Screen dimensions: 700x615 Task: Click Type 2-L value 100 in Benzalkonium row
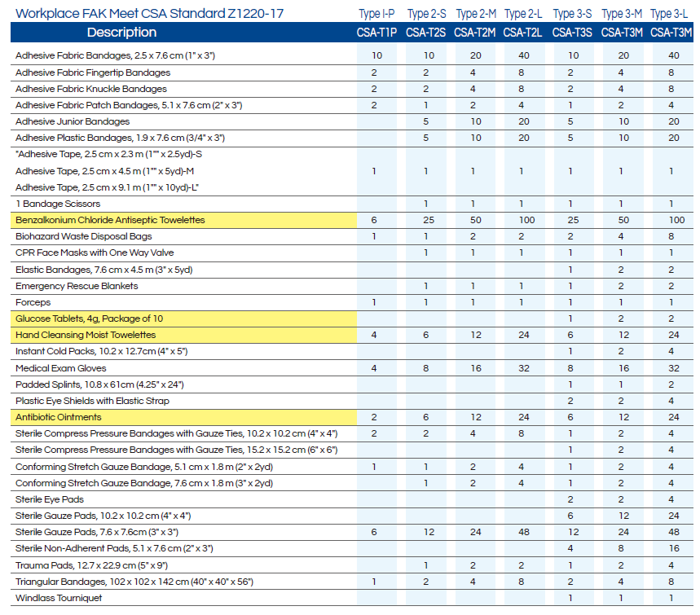pos(526,220)
